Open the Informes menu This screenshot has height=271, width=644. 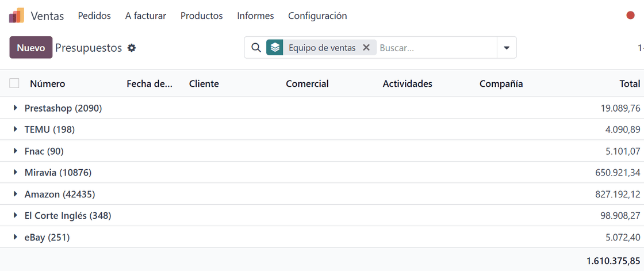[255, 16]
